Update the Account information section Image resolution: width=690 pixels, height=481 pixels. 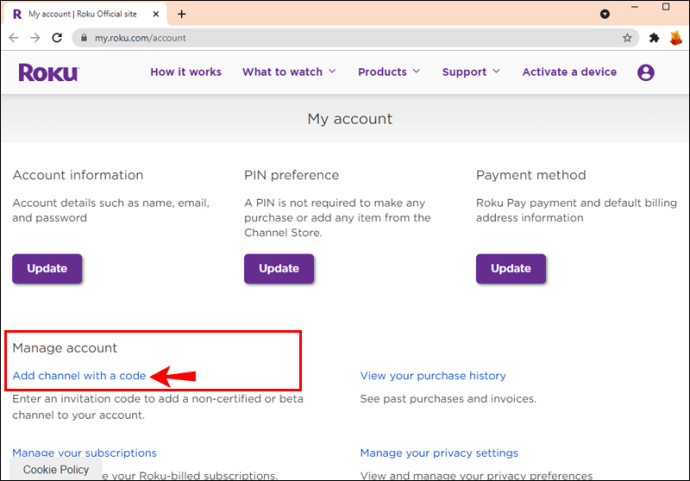pyautogui.click(x=47, y=268)
